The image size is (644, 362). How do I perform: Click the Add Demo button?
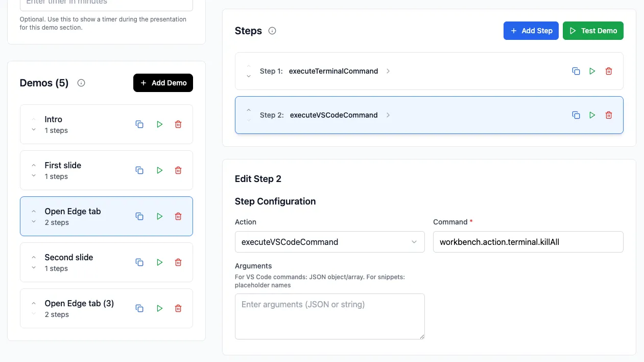pos(163,83)
